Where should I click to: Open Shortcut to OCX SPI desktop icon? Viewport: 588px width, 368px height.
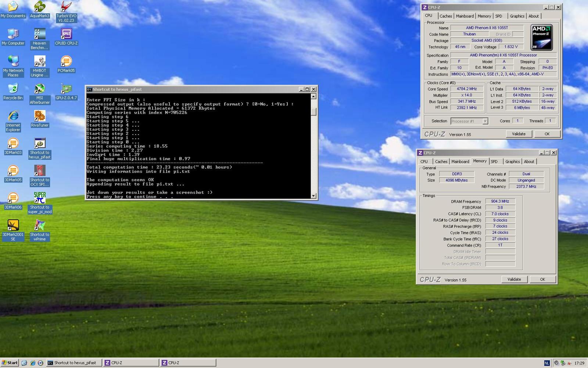tap(39, 176)
